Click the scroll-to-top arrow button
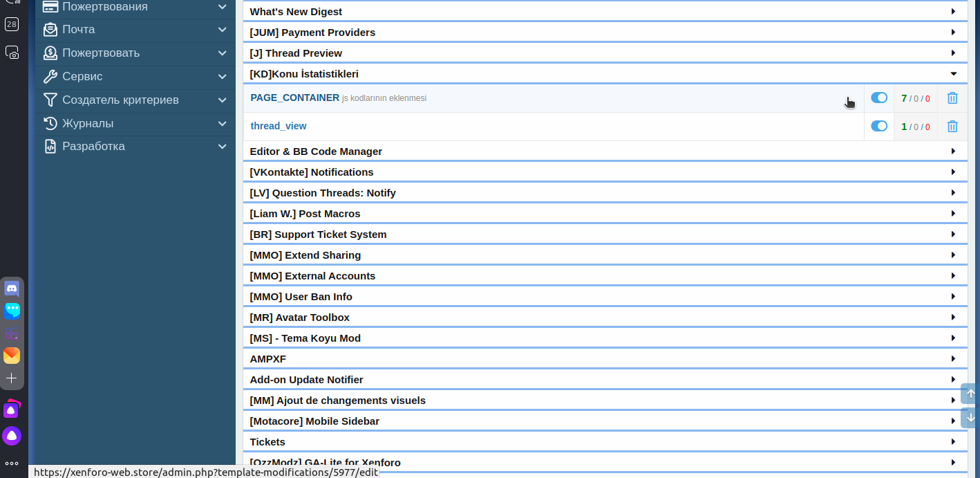This screenshot has width=980, height=478. tap(970, 394)
